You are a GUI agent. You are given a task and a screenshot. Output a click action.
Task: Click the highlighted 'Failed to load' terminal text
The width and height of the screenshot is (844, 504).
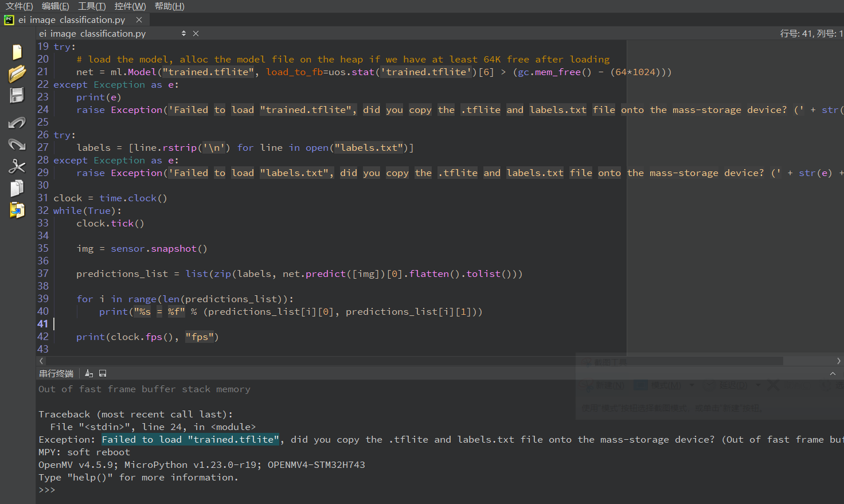pyautogui.click(x=190, y=439)
